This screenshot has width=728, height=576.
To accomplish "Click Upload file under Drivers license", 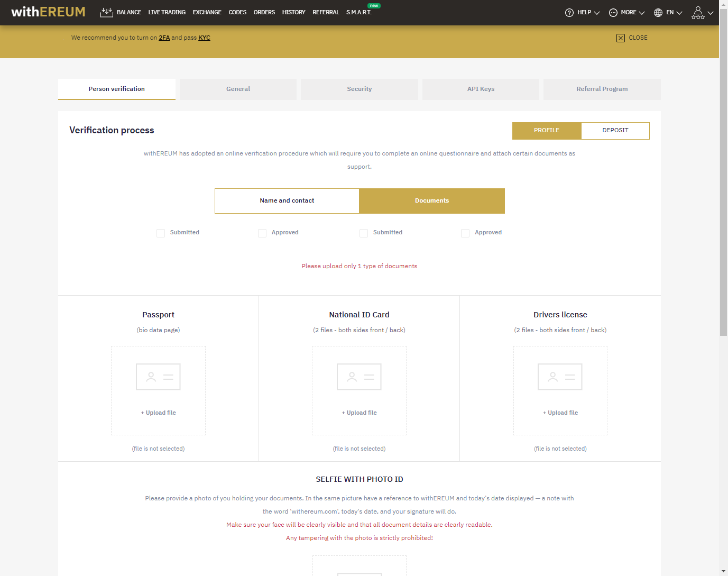I will point(560,412).
